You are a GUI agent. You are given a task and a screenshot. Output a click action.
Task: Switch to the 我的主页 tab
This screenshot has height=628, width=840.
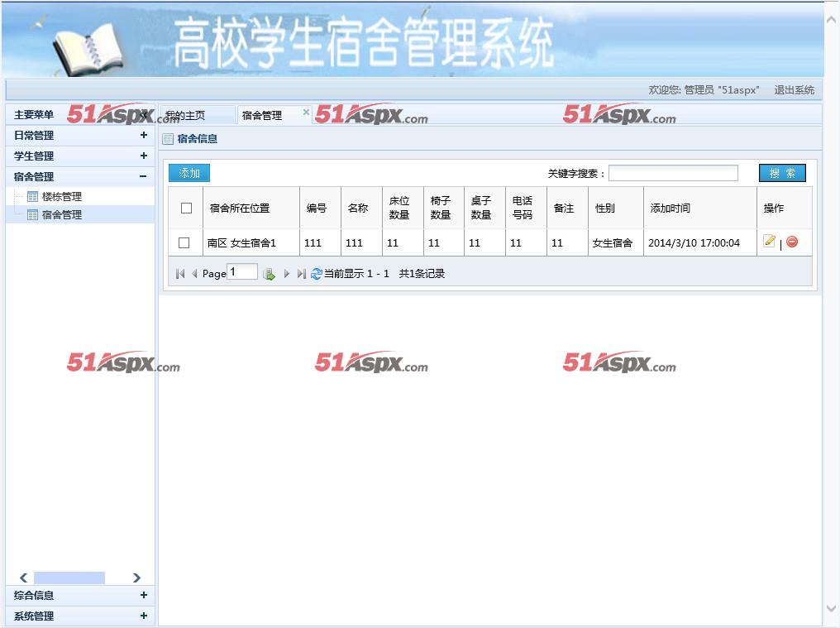pyautogui.click(x=186, y=116)
